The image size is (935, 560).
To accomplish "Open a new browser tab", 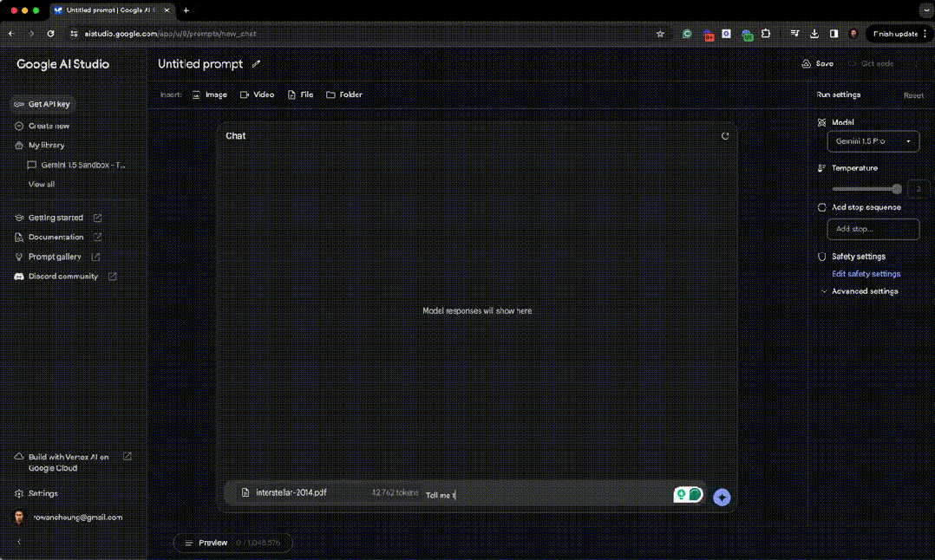I will tap(186, 10).
